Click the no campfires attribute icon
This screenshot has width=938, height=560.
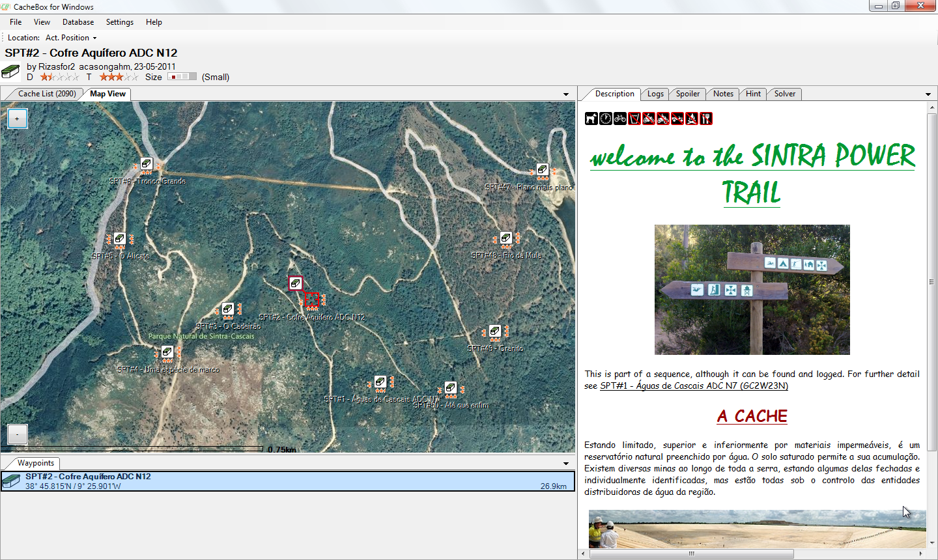coord(692,119)
